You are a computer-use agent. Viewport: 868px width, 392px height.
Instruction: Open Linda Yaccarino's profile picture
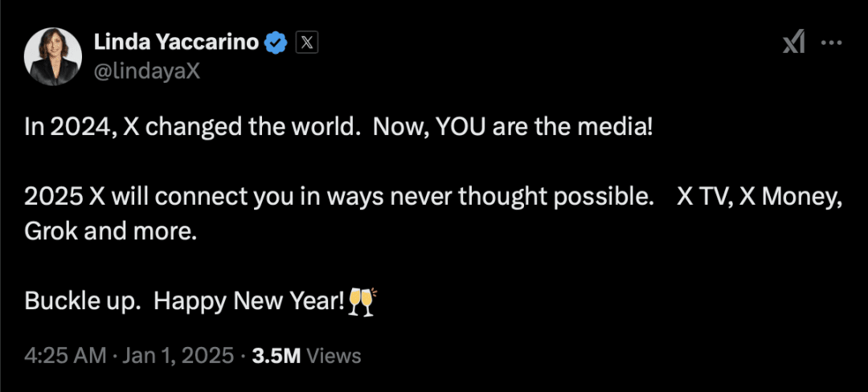tap(53, 57)
